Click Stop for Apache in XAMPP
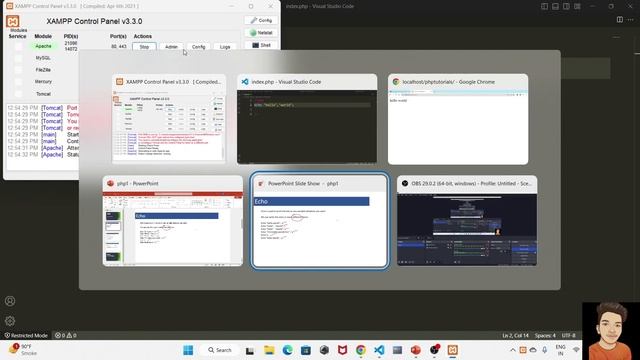This screenshot has width=640, height=360. click(144, 47)
